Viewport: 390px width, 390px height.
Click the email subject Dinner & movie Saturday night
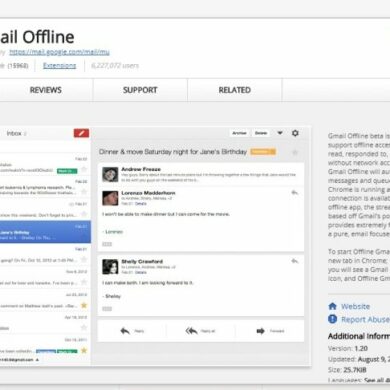[x=173, y=152]
